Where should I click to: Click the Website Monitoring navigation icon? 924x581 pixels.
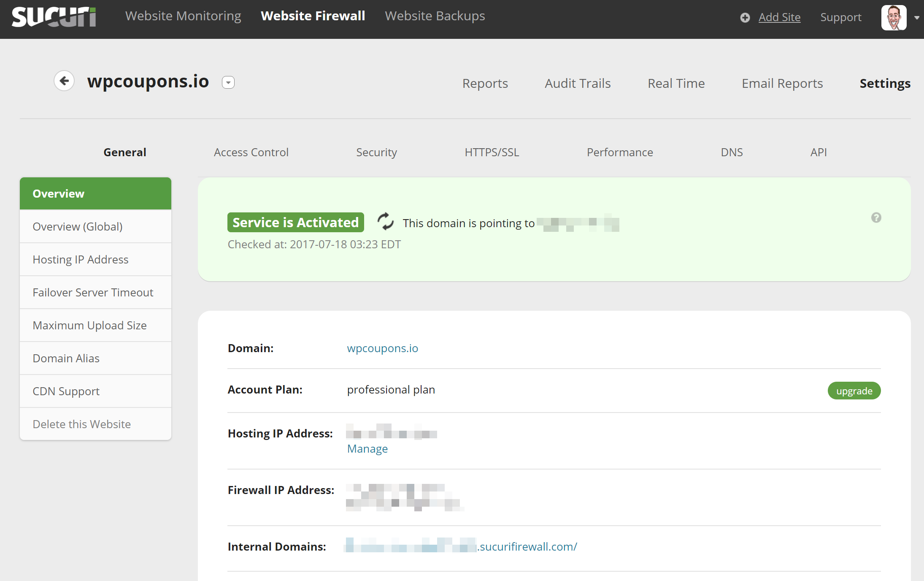tap(184, 17)
